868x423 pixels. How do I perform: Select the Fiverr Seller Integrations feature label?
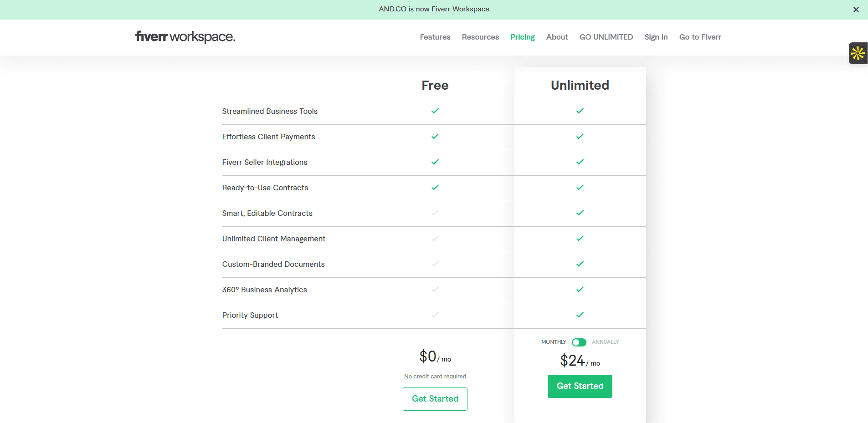click(x=265, y=162)
